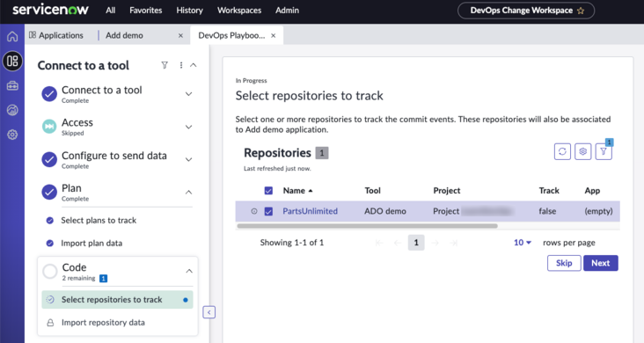
Task: Expand the Configure to send data stage
Action: [188, 159]
